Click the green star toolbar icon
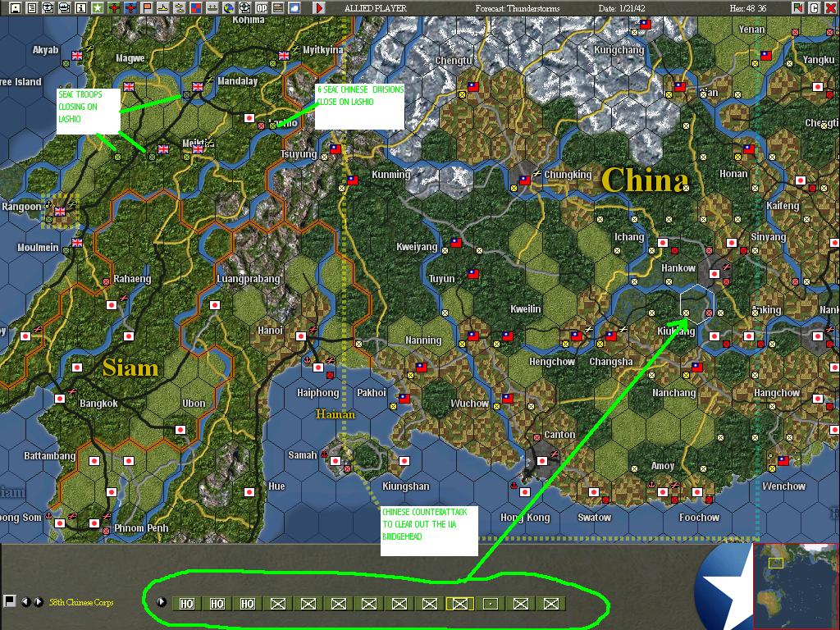This screenshot has height=630, width=840. pyautogui.click(x=98, y=8)
